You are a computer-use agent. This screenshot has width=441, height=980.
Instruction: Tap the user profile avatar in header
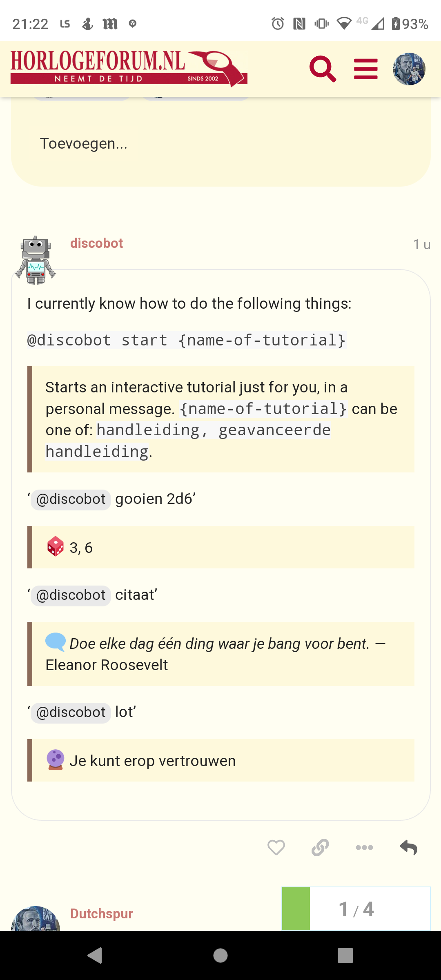[x=409, y=69]
